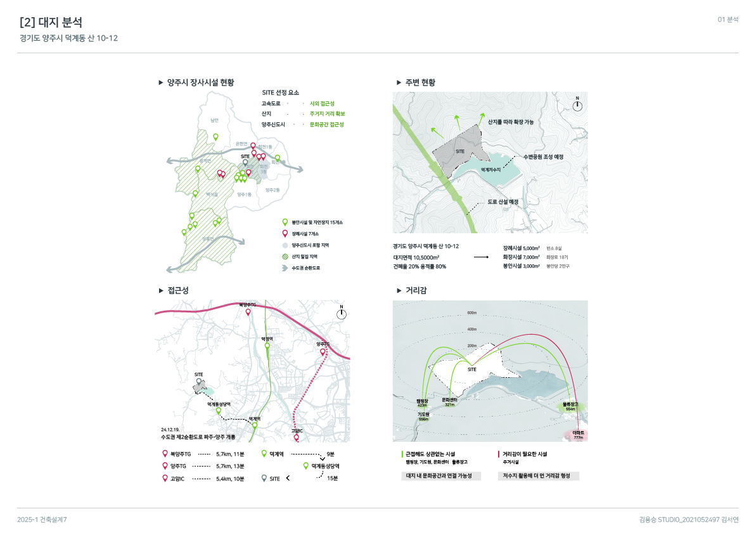
Task: Expand the 주변 현황 section triangle
Action: (399, 82)
